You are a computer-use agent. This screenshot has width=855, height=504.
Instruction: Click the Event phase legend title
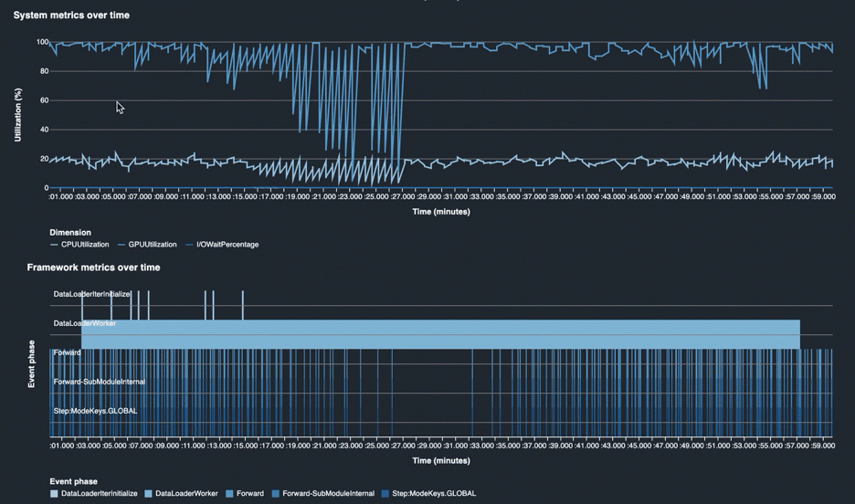[73, 481]
